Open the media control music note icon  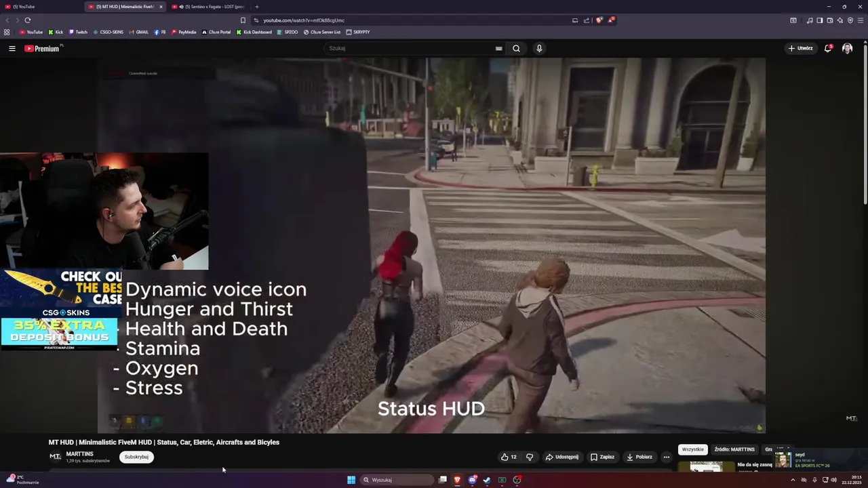click(810, 20)
